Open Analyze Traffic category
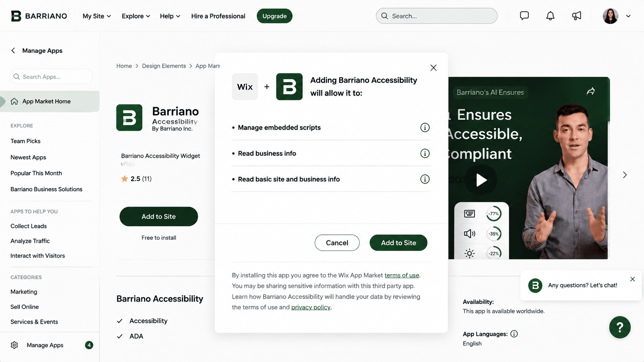This screenshot has width=644, height=362. point(30,241)
